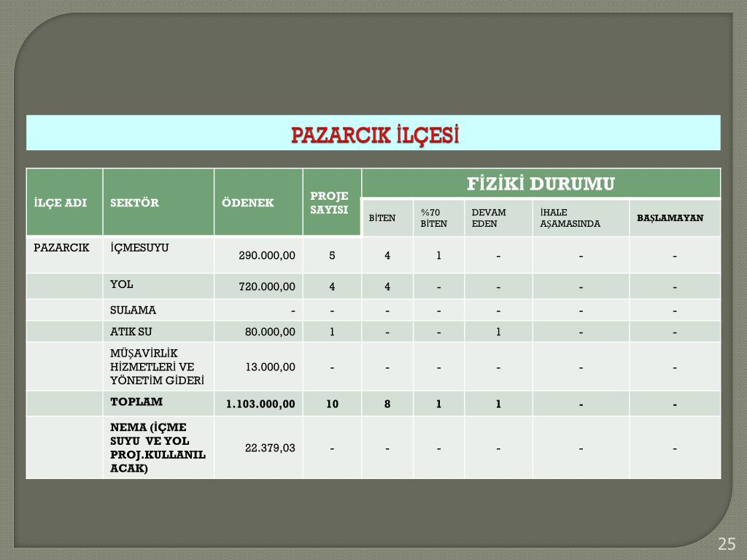The height and width of the screenshot is (560, 747).
Task: Click the İLÇE ADI column header
Action: pyautogui.click(x=64, y=203)
